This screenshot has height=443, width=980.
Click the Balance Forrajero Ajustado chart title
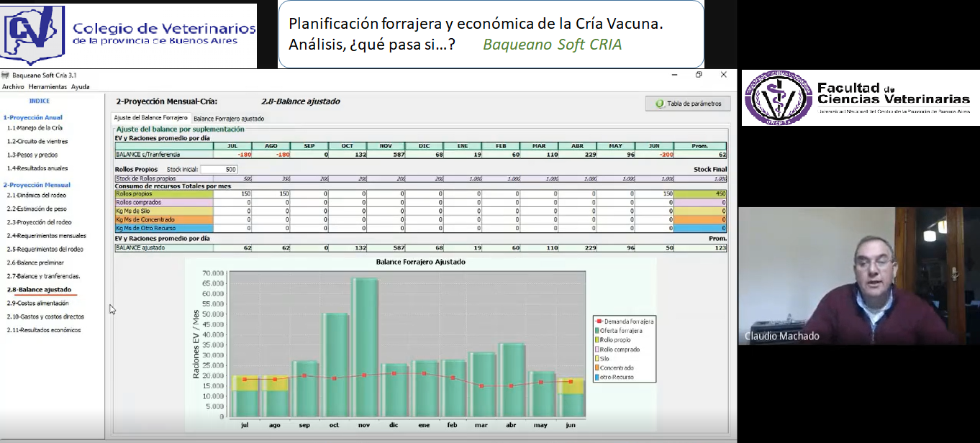point(420,262)
